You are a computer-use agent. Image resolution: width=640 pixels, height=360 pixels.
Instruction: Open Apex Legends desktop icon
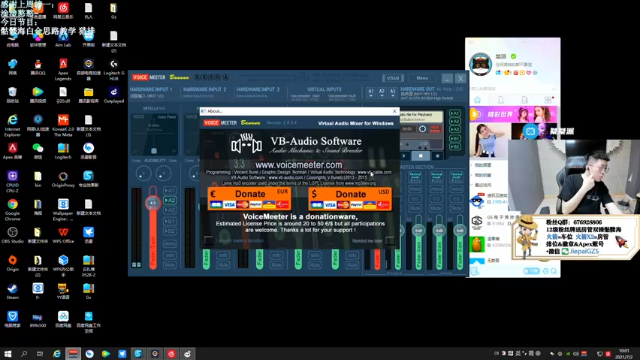63,69
